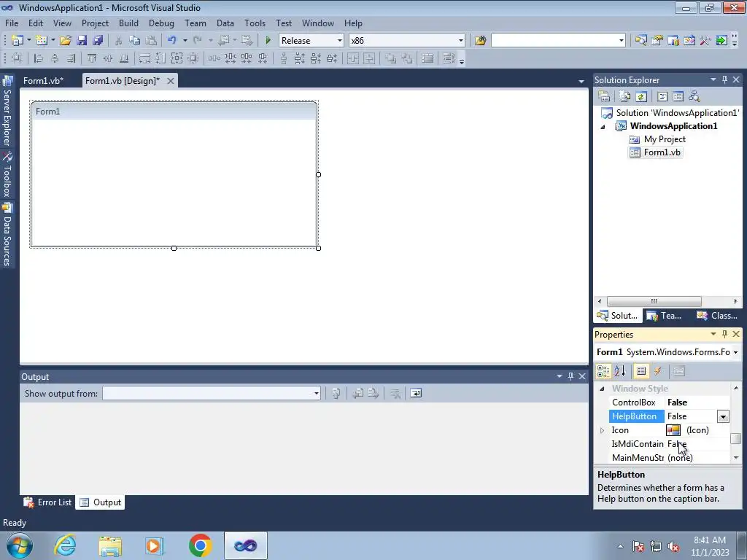Open Internet Explorer from the taskbar
This screenshot has width=747, height=560.
click(x=65, y=545)
